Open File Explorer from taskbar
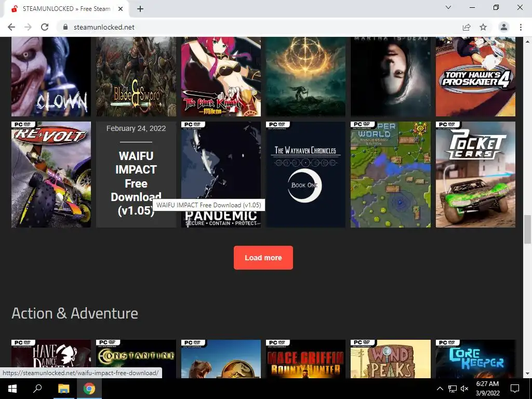This screenshot has width=532, height=399. coord(63,389)
